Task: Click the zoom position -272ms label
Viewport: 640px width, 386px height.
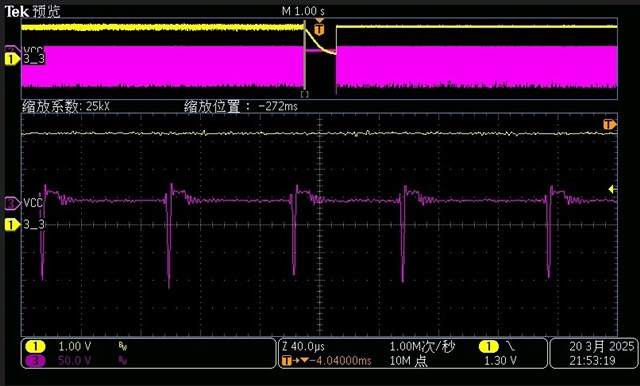Action: [241, 107]
